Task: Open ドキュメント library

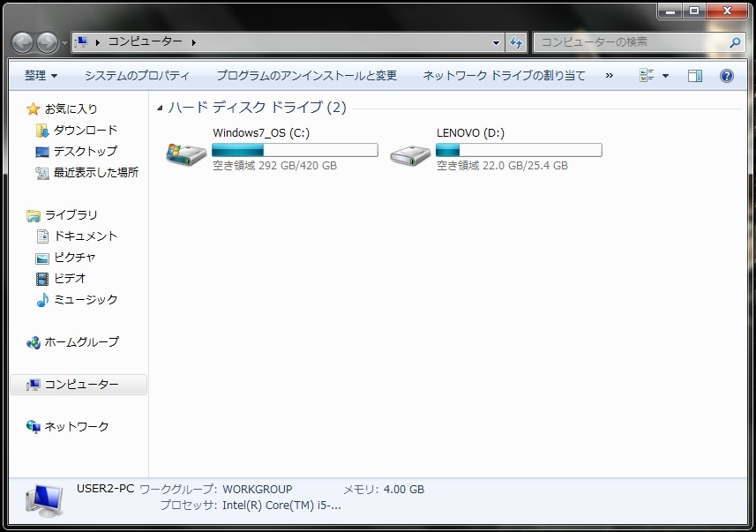Action: (86, 236)
